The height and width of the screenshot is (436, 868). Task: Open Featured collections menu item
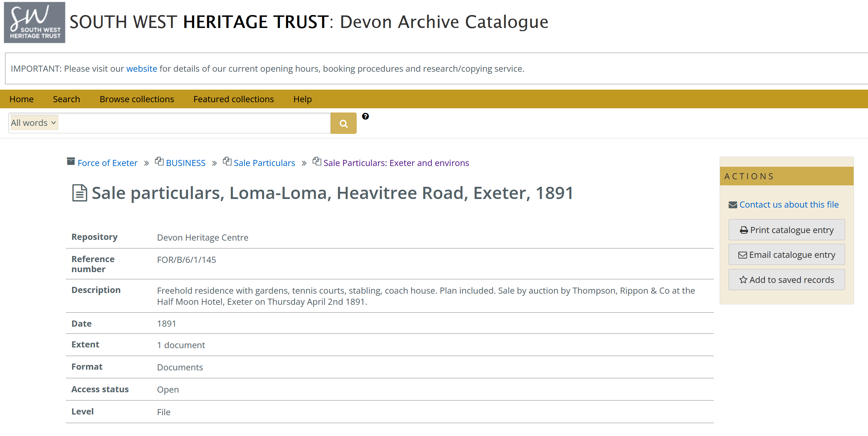(x=234, y=99)
